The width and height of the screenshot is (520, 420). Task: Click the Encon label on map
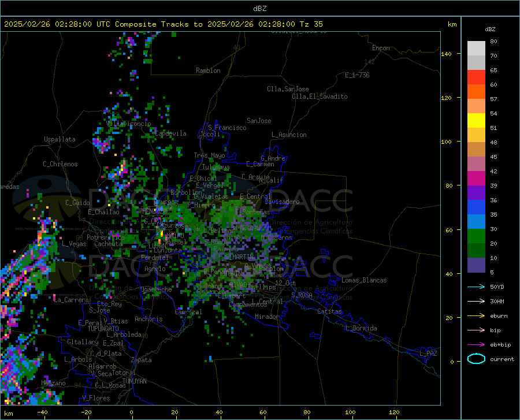(381, 48)
